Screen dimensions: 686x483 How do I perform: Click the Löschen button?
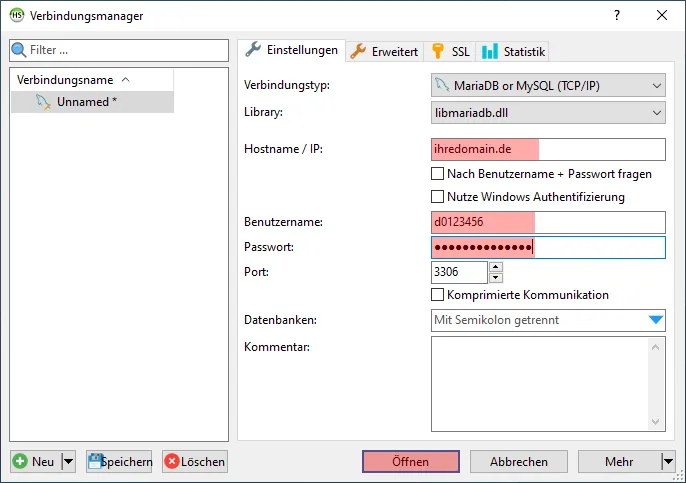[195, 462]
